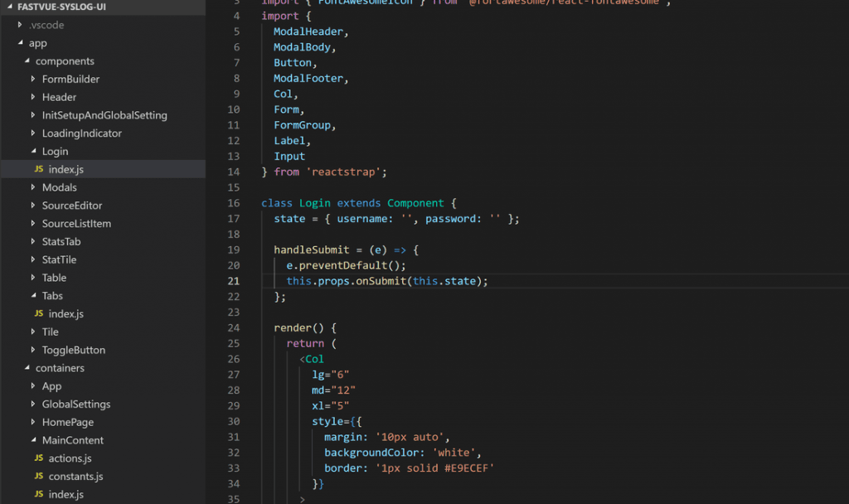Image resolution: width=849 pixels, height=504 pixels.
Task: Select the GlobalSettings folder name
Action: [76, 404]
